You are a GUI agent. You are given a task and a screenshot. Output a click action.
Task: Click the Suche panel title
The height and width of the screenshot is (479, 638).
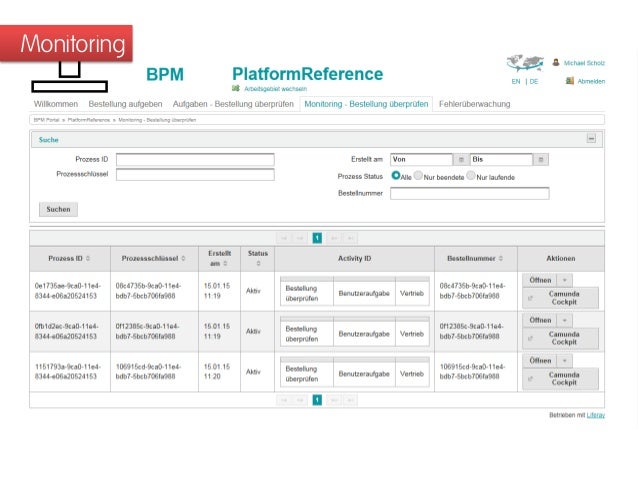tap(48, 140)
